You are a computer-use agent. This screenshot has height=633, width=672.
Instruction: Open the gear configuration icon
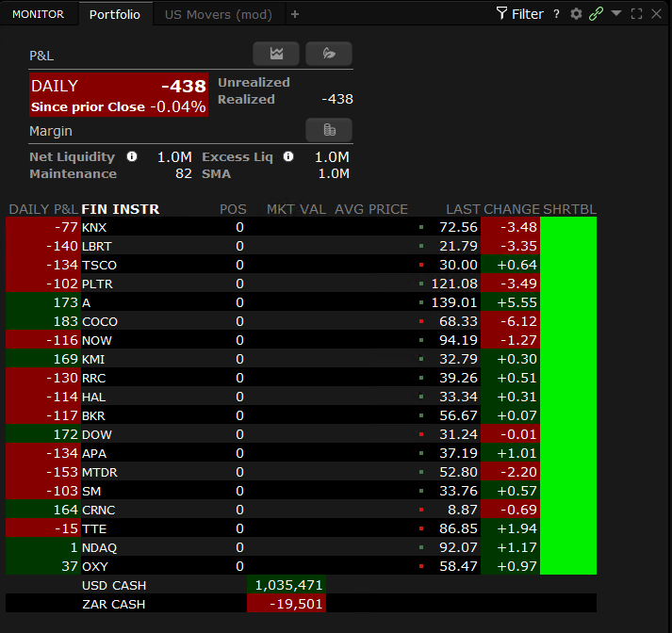click(577, 14)
